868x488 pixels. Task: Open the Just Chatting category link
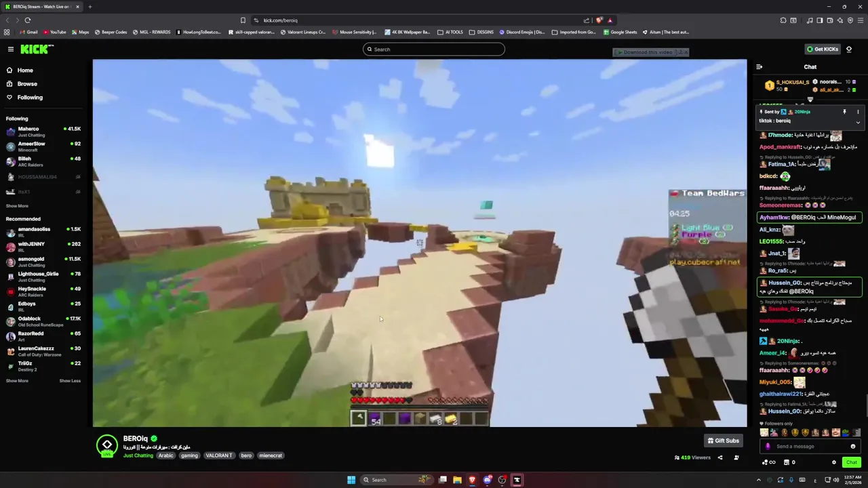pyautogui.click(x=138, y=455)
